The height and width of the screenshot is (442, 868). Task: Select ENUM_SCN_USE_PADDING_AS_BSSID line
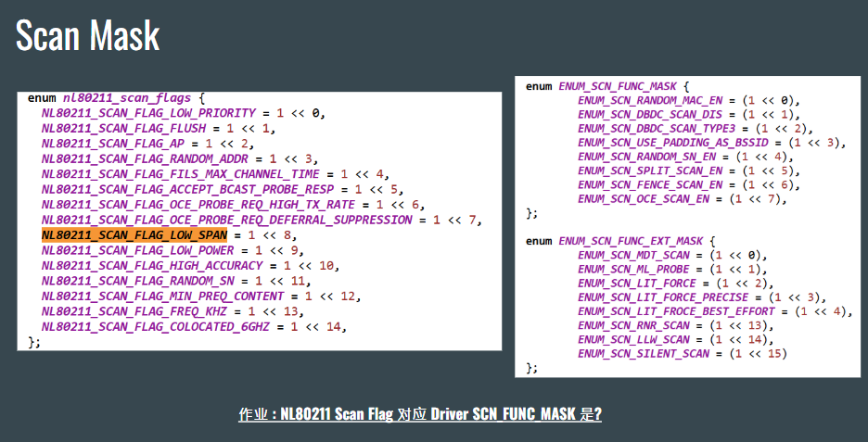(712, 143)
